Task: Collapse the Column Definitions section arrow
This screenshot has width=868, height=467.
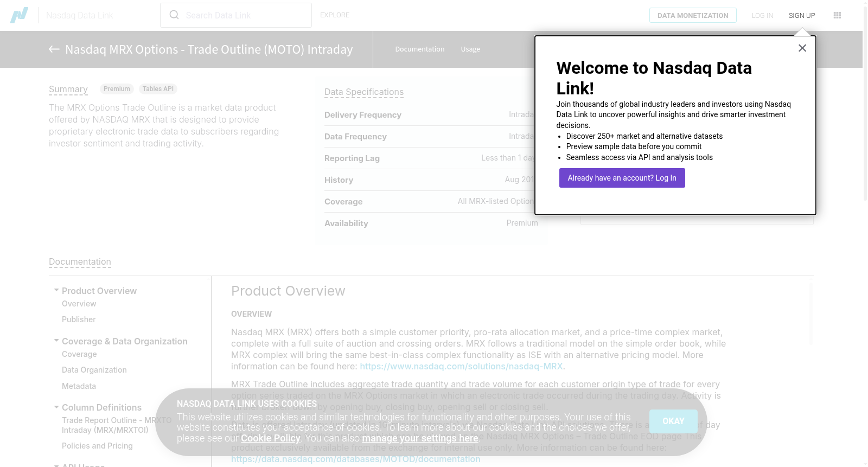Action: [56, 407]
